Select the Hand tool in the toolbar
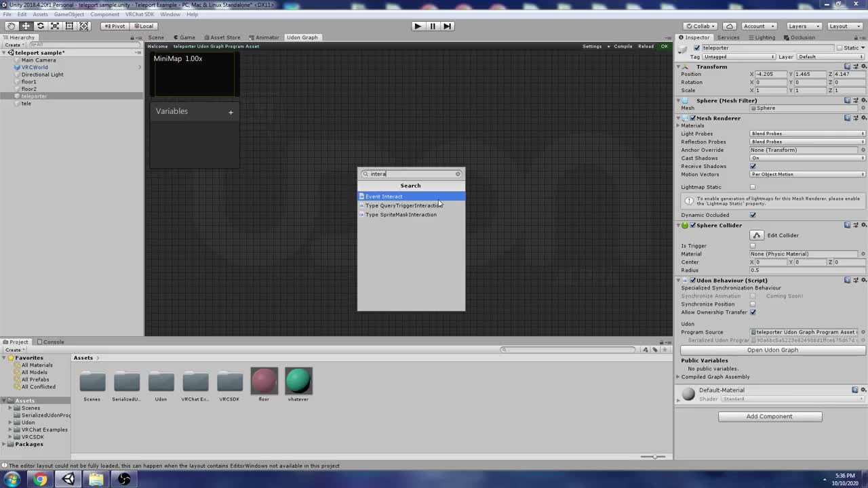The width and height of the screenshot is (868, 488). pyautogui.click(x=11, y=26)
